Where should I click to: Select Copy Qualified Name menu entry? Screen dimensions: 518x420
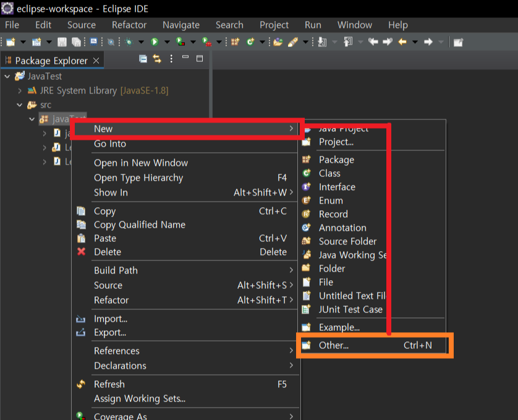(x=186, y=225)
